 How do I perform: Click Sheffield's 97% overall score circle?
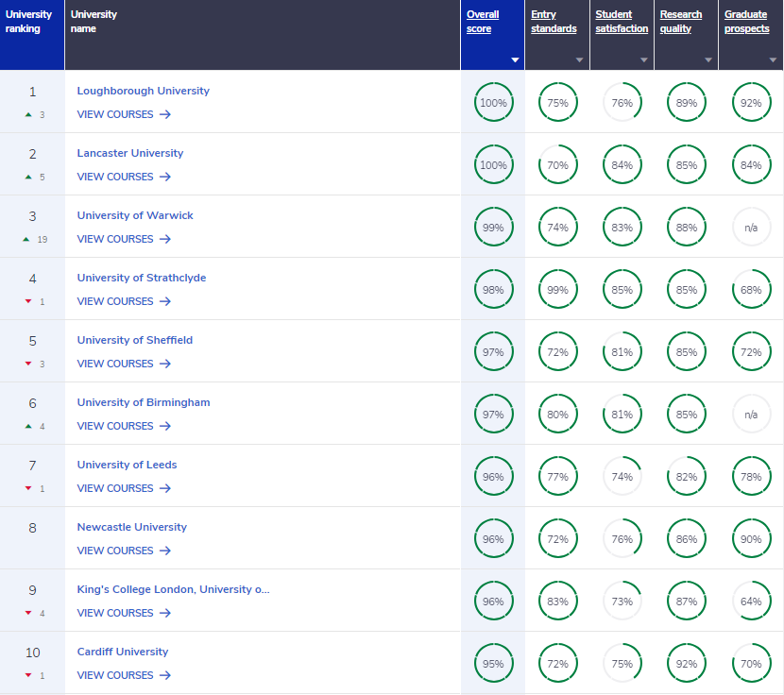point(493,352)
